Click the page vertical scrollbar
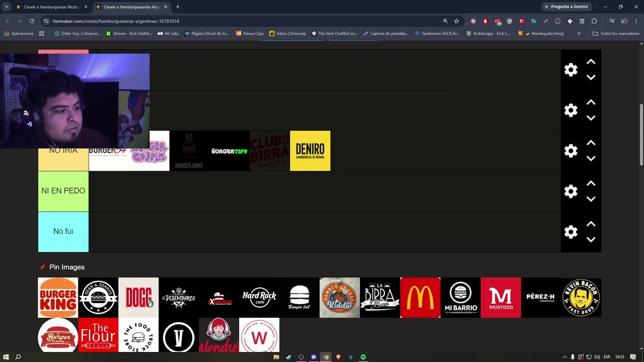Image resolution: width=644 pixels, height=362 pixels. coord(641,134)
